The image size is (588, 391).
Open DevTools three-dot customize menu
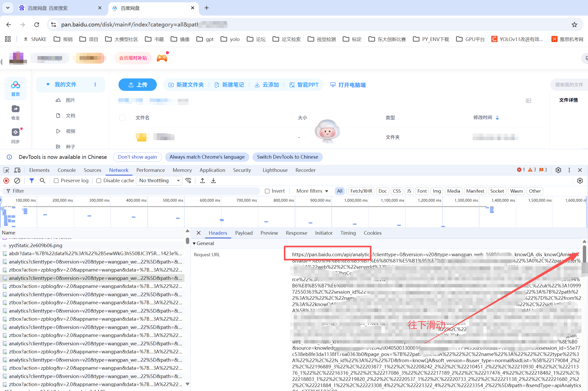[x=569, y=170]
